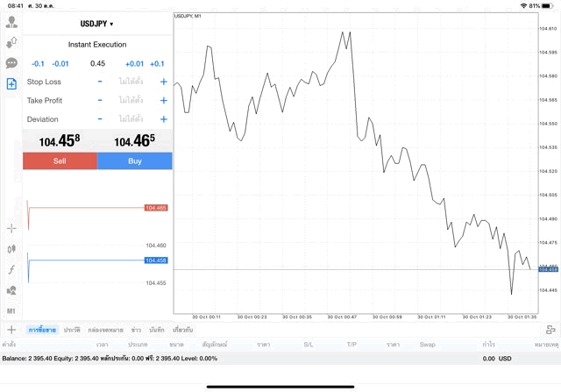The width and height of the screenshot is (561, 392).
Task: Switch to the ข่าว tab
Action: click(136, 330)
